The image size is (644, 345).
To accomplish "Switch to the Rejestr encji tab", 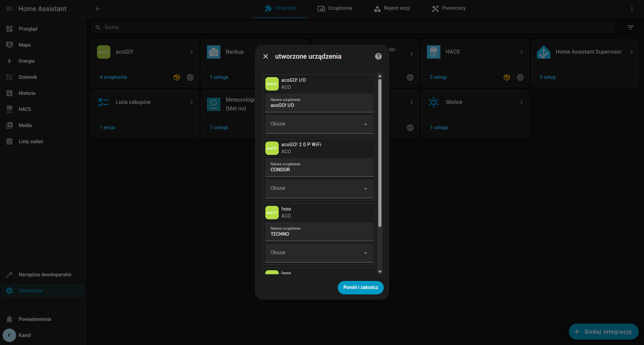I will point(392,8).
